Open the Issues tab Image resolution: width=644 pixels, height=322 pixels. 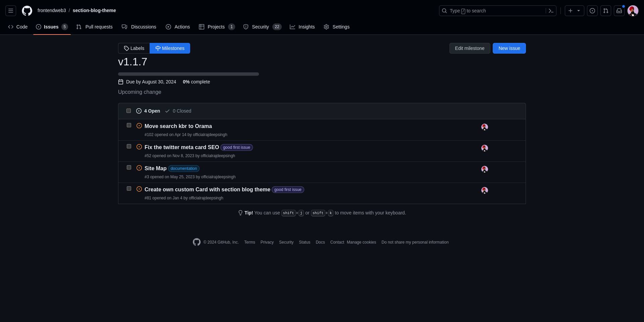point(52,27)
